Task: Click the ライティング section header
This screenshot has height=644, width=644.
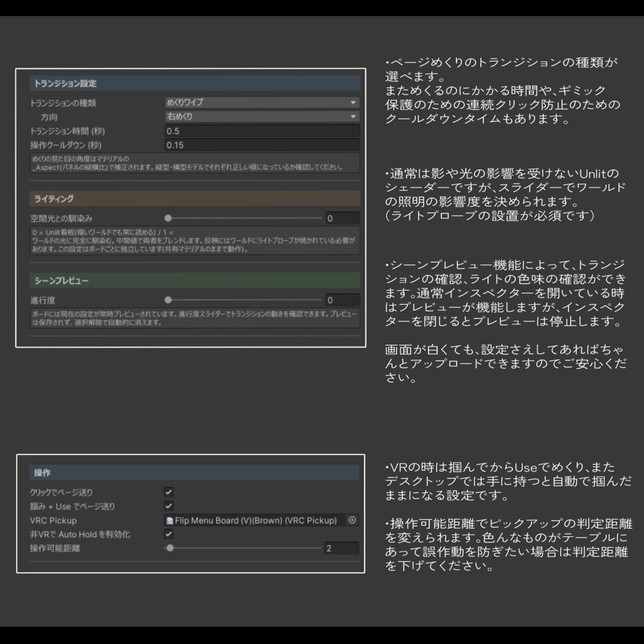Action: click(195, 198)
